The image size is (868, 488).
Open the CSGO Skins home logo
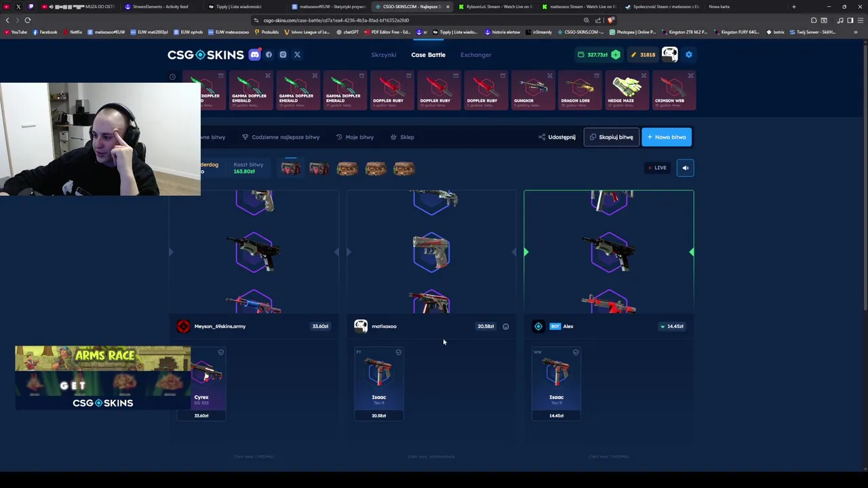click(205, 55)
